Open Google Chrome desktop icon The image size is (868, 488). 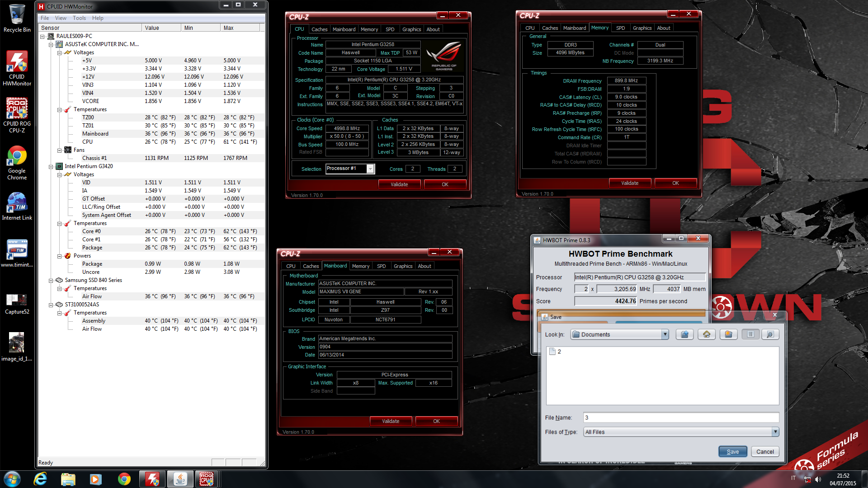pos(17,163)
